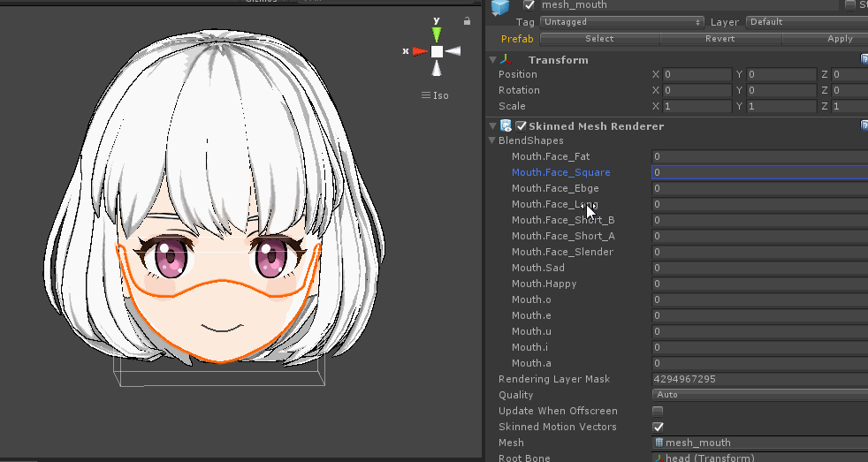Switch the Iso projection label in scene view

click(435, 95)
